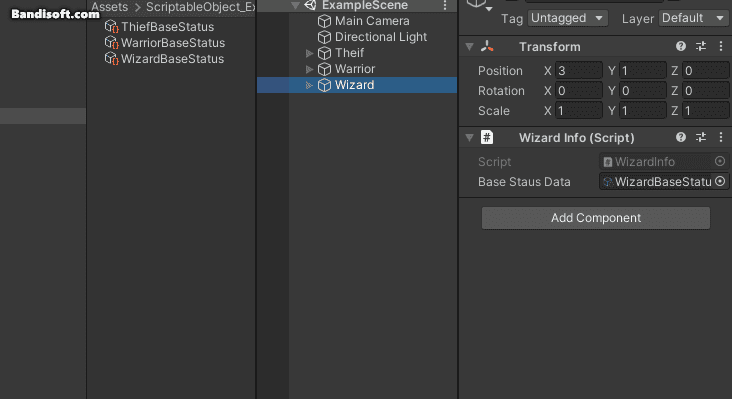Image resolution: width=732 pixels, height=399 pixels.
Task: Collapse the Wizard Info script component
Action: coord(470,138)
